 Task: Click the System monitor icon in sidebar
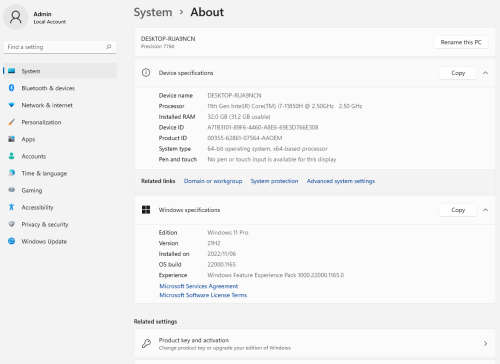[x=12, y=71]
